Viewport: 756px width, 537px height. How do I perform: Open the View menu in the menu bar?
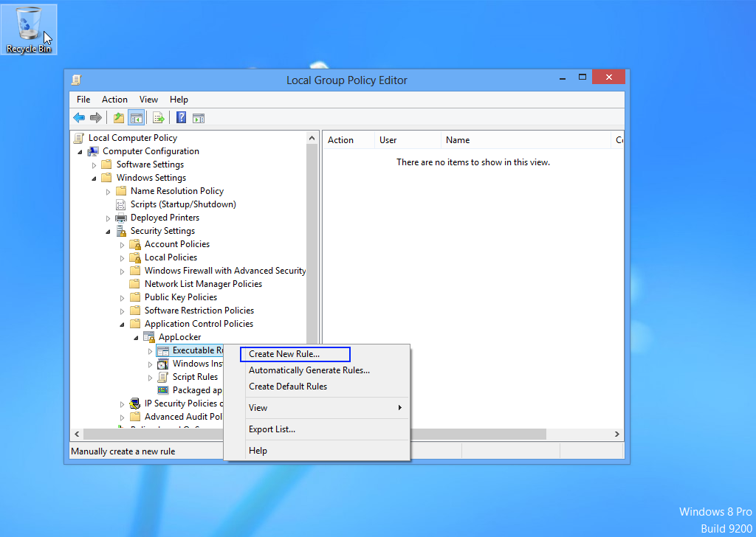[148, 100]
